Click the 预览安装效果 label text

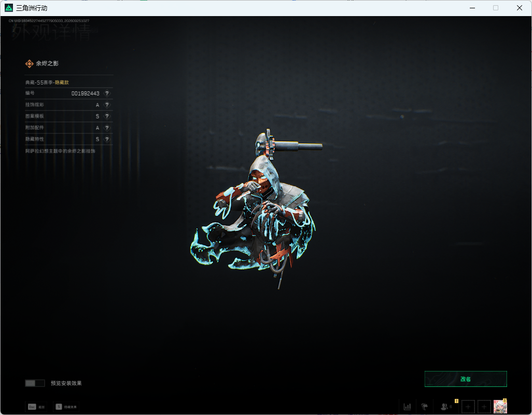point(66,383)
